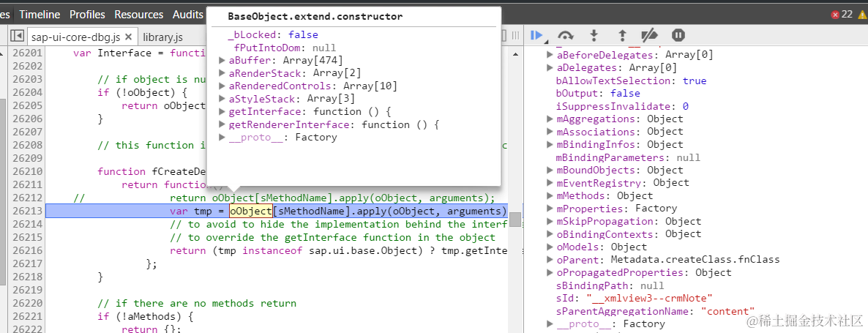Deactivate breakpoints via the slashed icon
The image size is (868, 333).
click(x=649, y=36)
